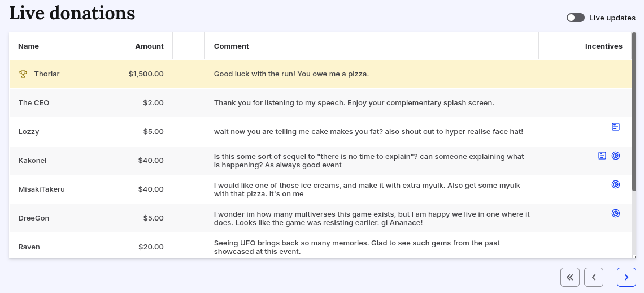This screenshot has width=644, height=293.
Task: Go to the previous page
Action: click(594, 277)
